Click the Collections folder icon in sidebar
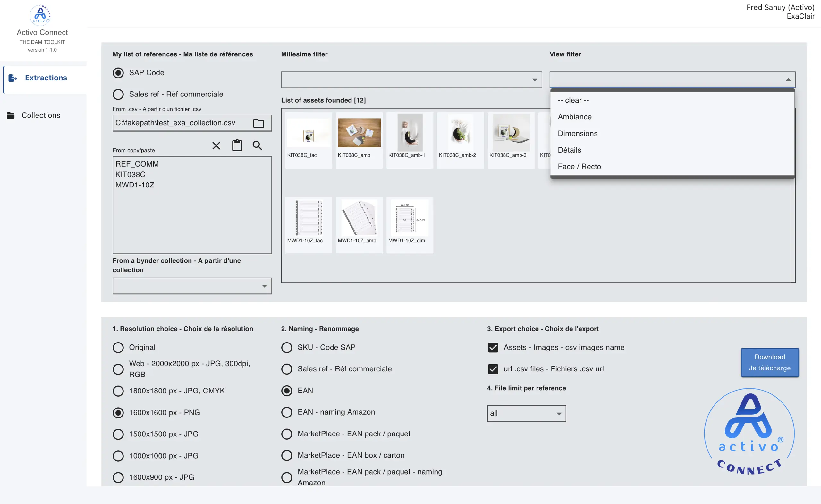 point(11,115)
